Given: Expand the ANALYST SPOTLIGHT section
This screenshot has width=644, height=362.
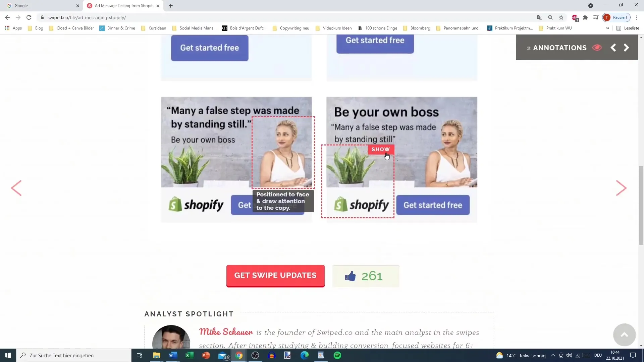Looking at the screenshot, I should click(x=189, y=314).
